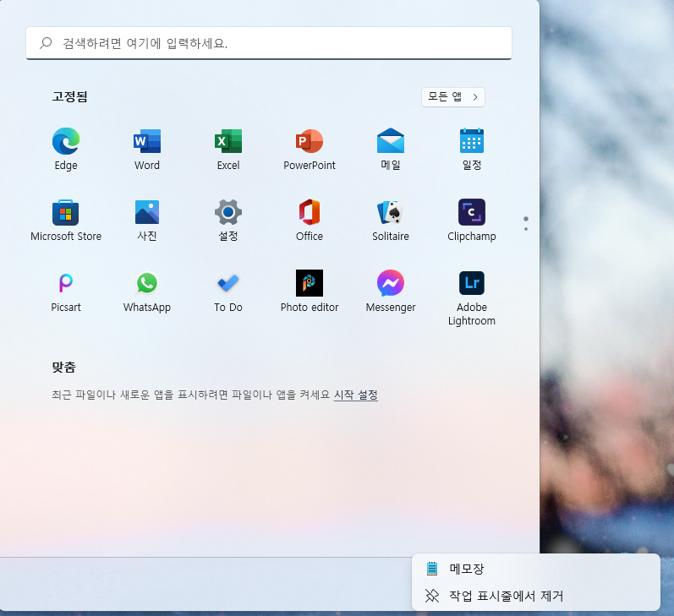Open 설정 settings gear icon
The image size is (674, 616).
228,221
